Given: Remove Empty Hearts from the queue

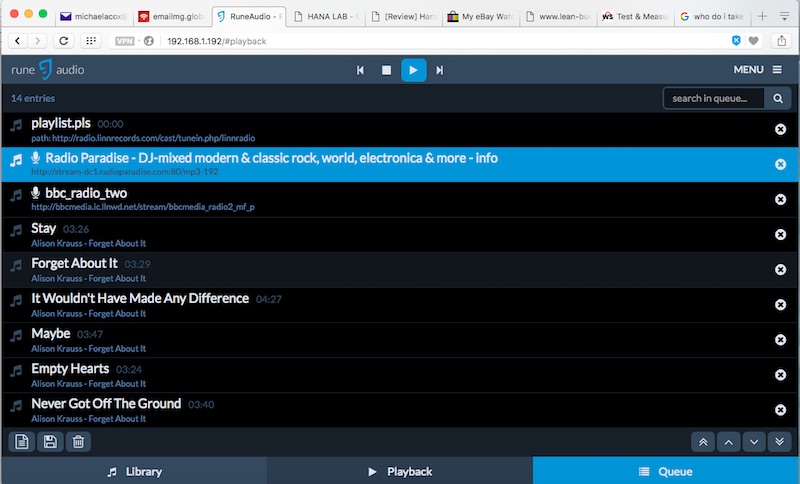Looking at the screenshot, I should click(x=780, y=375).
